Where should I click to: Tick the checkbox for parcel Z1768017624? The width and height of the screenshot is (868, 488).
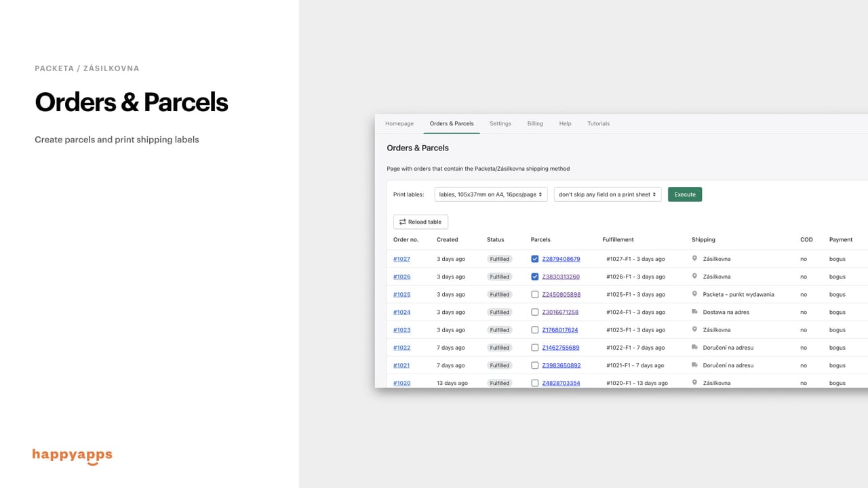click(x=535, y=330)
